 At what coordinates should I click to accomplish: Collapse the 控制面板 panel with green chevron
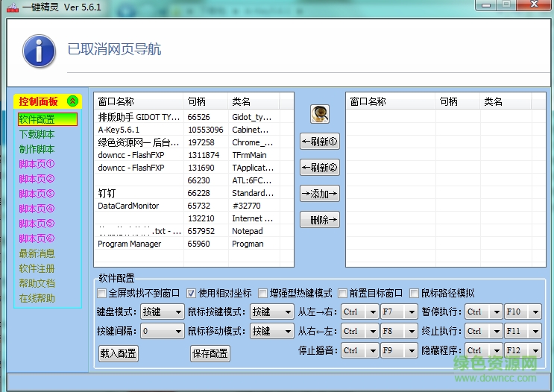pyautogui.click(x=72, y=101)
